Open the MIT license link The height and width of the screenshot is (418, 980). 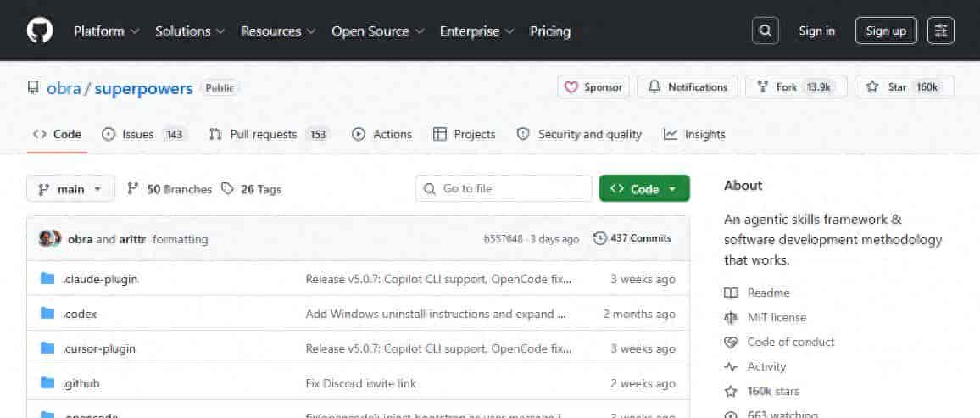coord(776,317)
